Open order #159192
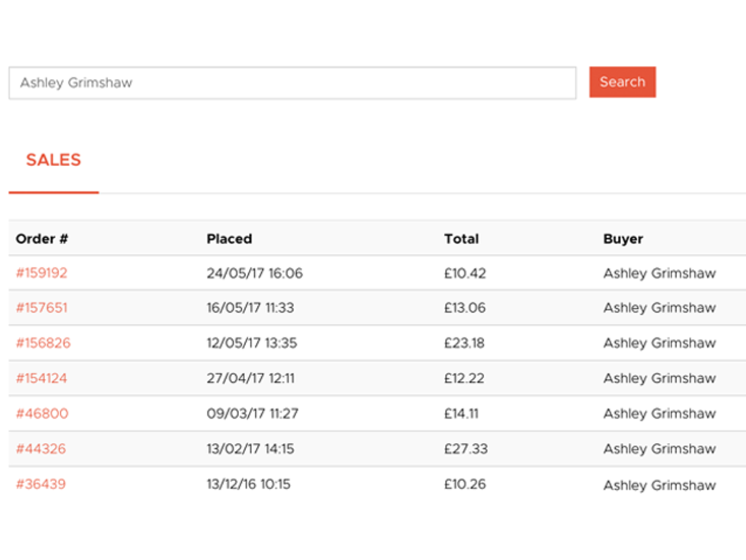The height and width of the screenshot is (560, 746). [41, 273]
